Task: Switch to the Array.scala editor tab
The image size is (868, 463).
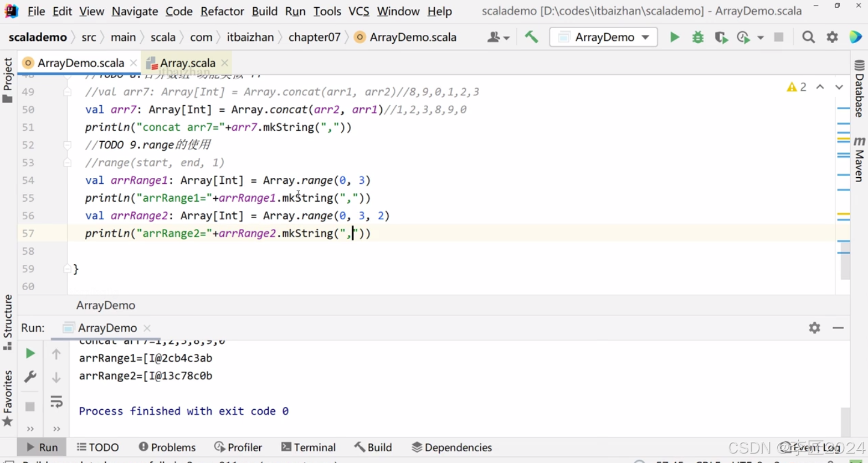Action: (x=187, y=63)
